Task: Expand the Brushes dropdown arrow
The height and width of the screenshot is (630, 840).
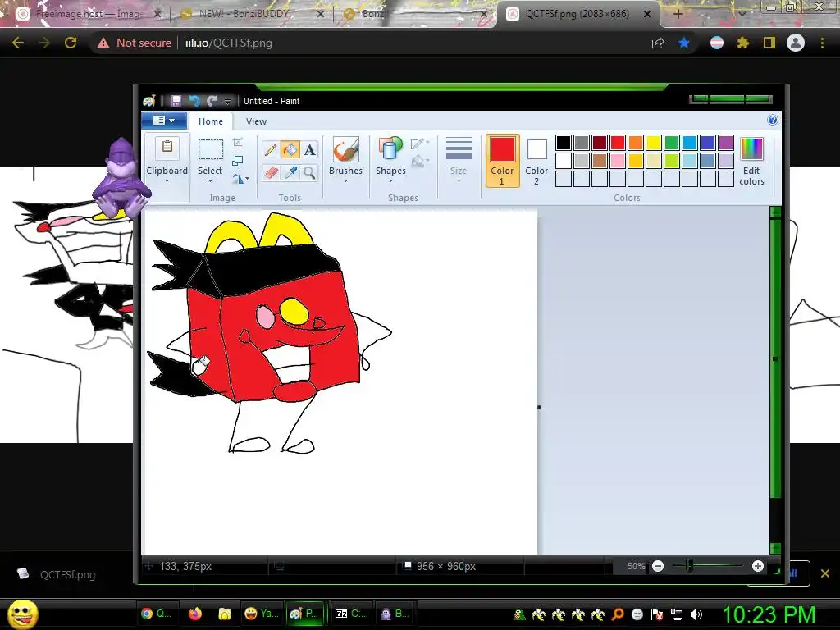Action: tap(345, 181)
